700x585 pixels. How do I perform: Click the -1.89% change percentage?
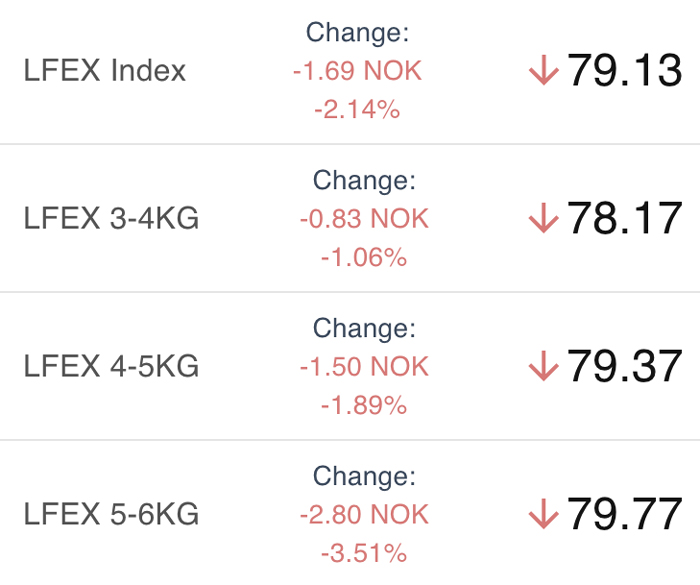[x=364, y=405]
